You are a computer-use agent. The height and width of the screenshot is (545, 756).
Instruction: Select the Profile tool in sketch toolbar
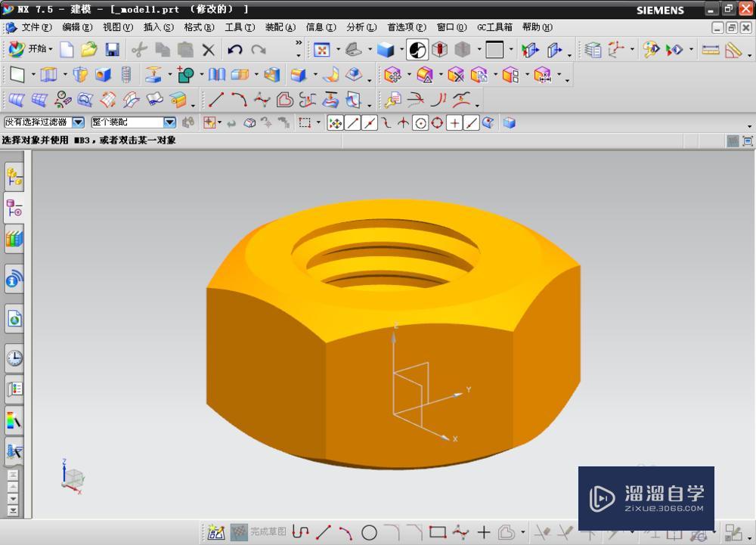click(x=300, y=532)
